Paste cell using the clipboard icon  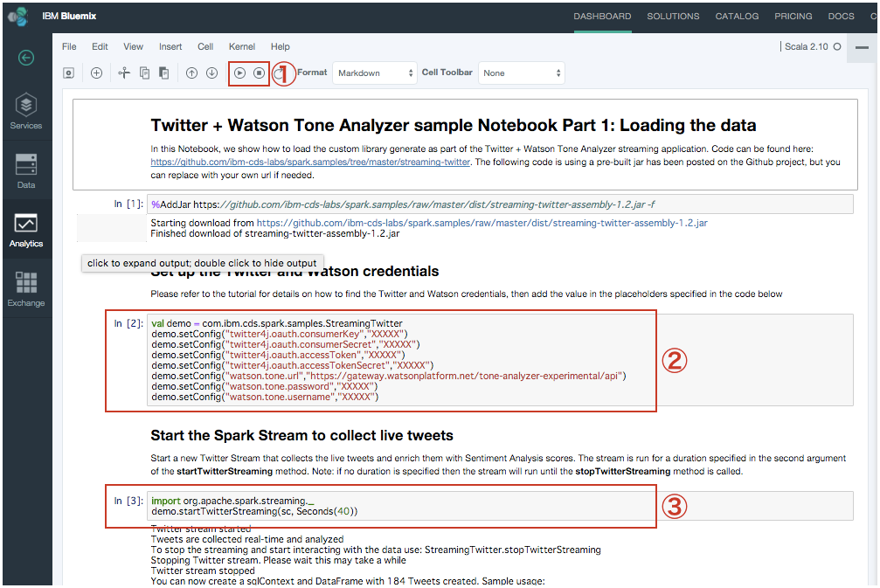[164, 73]
